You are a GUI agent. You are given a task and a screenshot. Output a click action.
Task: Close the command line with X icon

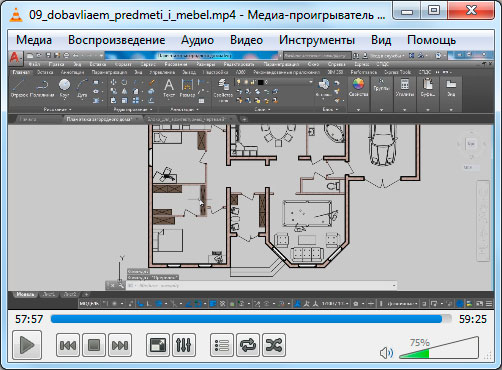click(x=112, y=286)
